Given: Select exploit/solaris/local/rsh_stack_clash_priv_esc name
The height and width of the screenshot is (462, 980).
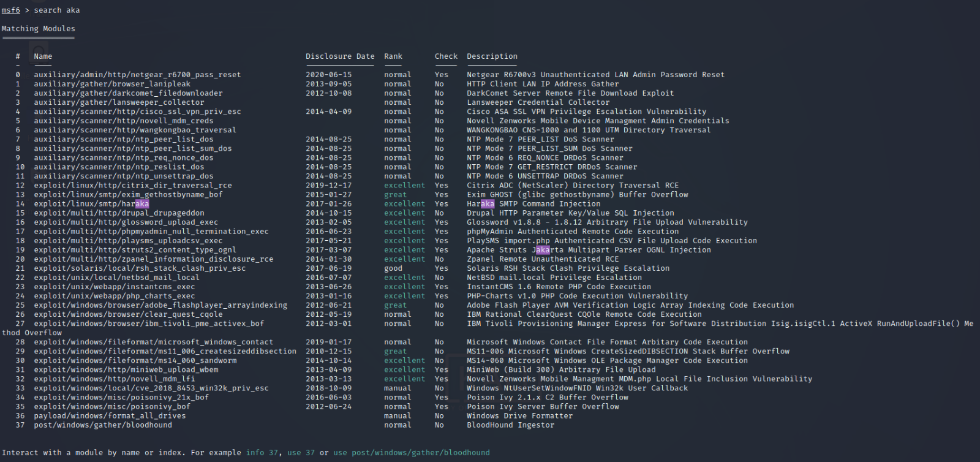Looking at the screenshot, I should 140,268.
